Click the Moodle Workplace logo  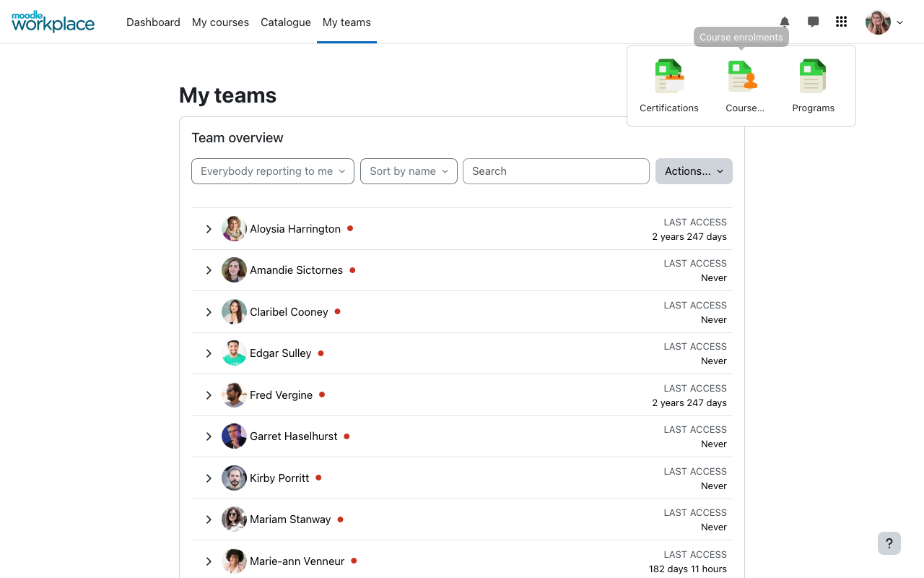point(53,22)
